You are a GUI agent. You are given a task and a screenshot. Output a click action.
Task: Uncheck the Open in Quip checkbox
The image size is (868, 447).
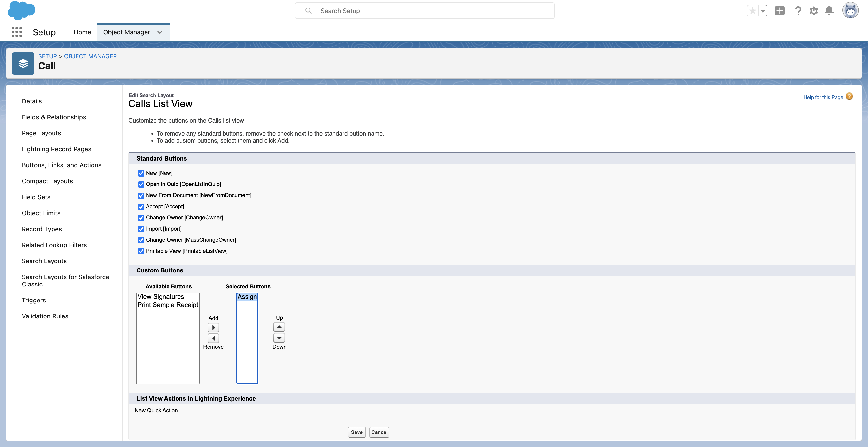(x=141, y=184)
